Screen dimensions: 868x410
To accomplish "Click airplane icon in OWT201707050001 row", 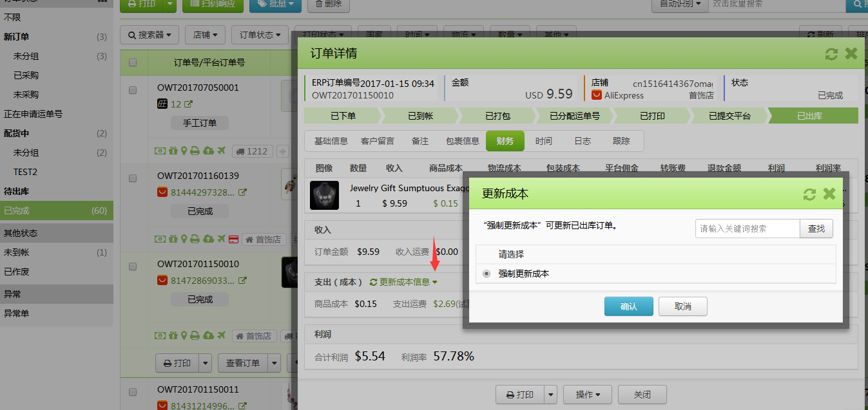I will pos(221,151).
